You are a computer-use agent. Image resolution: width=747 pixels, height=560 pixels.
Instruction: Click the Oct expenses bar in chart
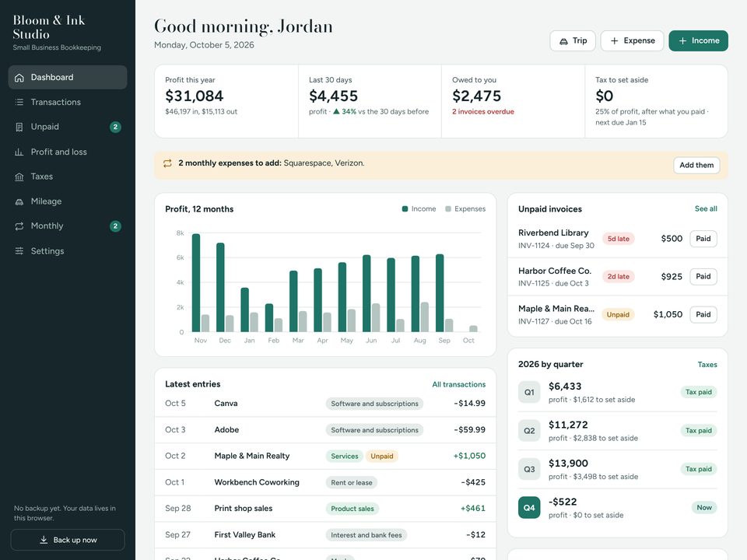click(473, 328)
